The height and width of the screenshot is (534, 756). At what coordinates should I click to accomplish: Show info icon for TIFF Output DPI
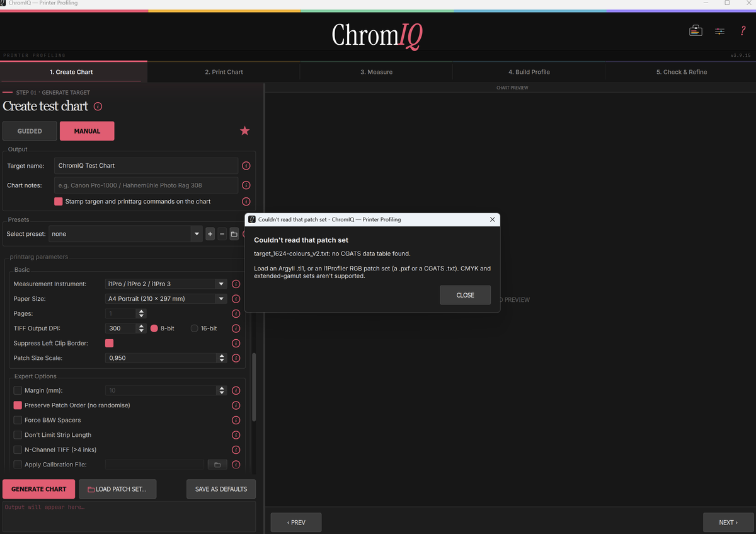point(236,328)
